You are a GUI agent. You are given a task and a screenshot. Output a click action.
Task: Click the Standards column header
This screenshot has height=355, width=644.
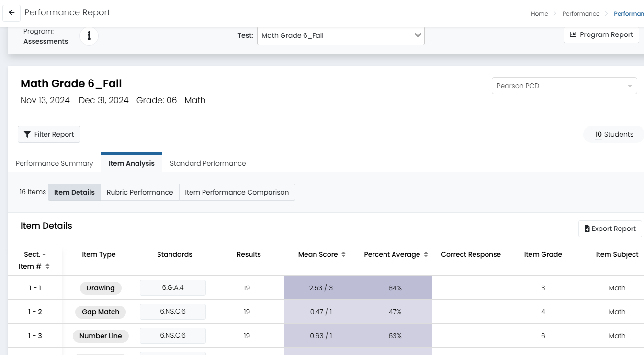coord(175,254)
